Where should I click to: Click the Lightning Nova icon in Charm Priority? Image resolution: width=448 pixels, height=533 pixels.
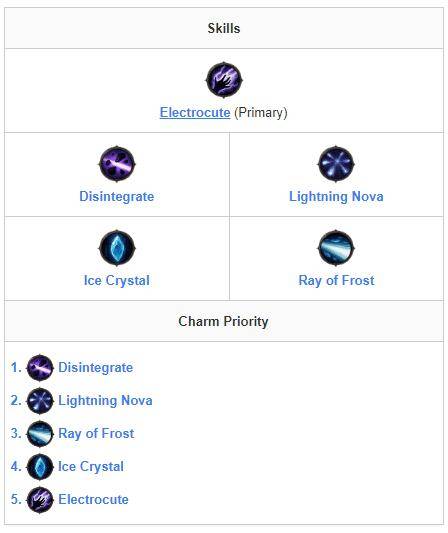(40, 400)
